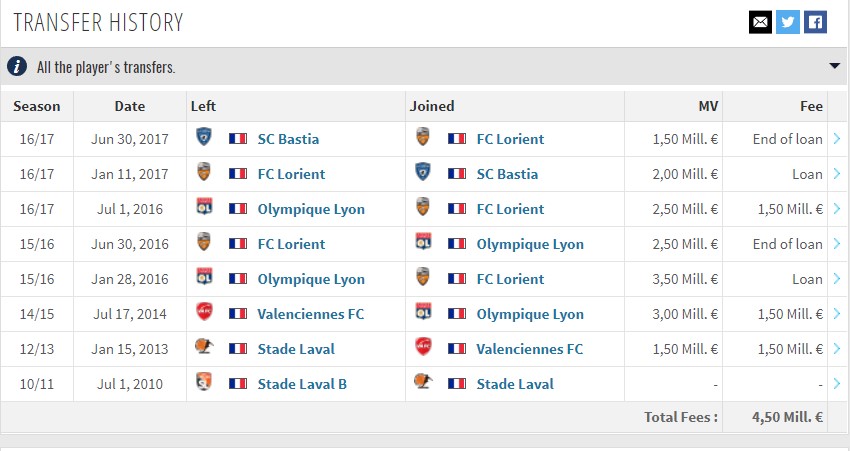Open details arrow for Jul 17, 2014 transfer

837,313
